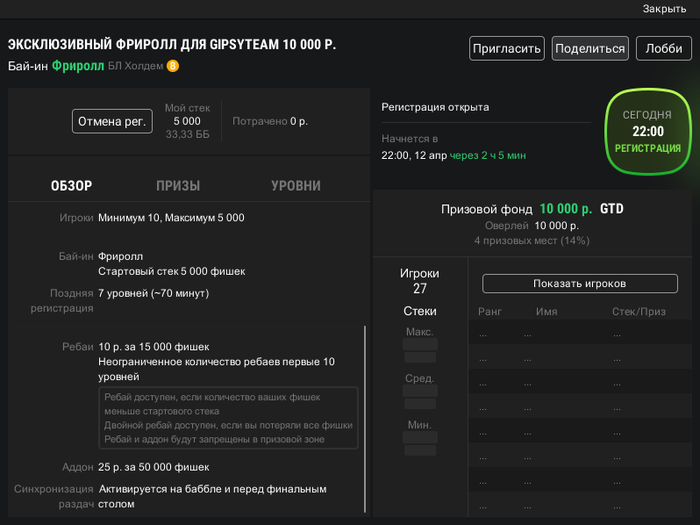The width and height of the screenshot is (700, 525).
Task: Click the Макс. stack label
Action: tap(420, 332)
